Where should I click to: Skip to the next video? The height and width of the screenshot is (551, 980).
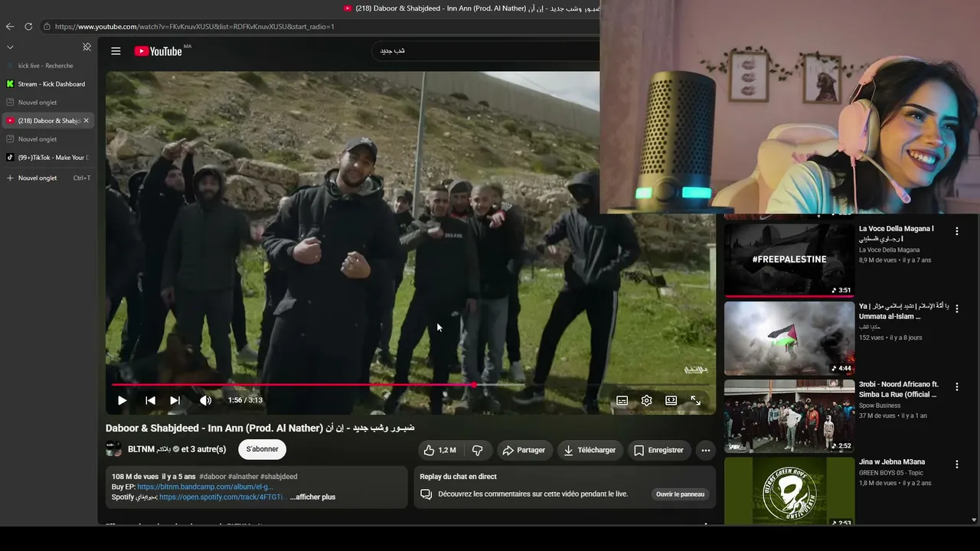point(175,400)
